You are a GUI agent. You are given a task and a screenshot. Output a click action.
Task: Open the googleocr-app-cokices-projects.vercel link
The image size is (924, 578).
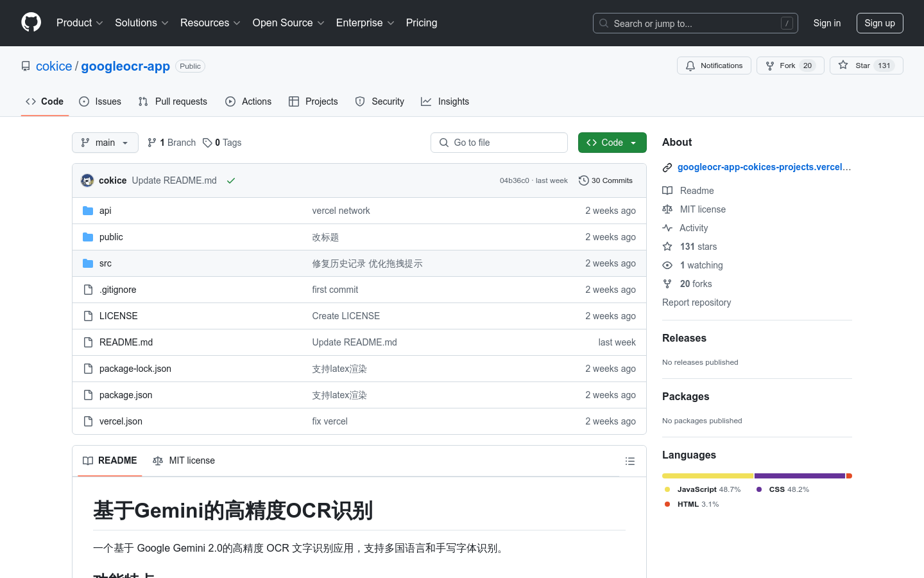[x=764, y=167]
